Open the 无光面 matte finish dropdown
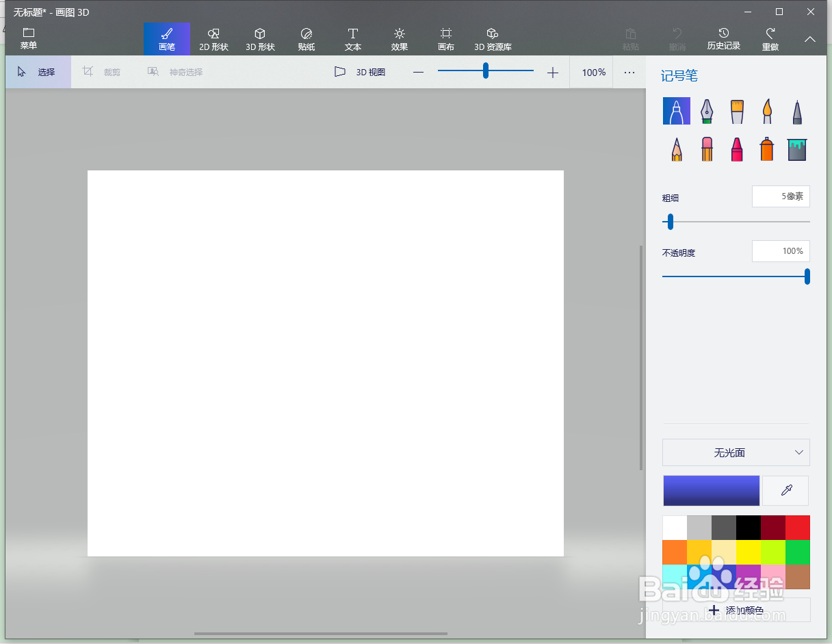Screen dimensions: 832x644 736,452
